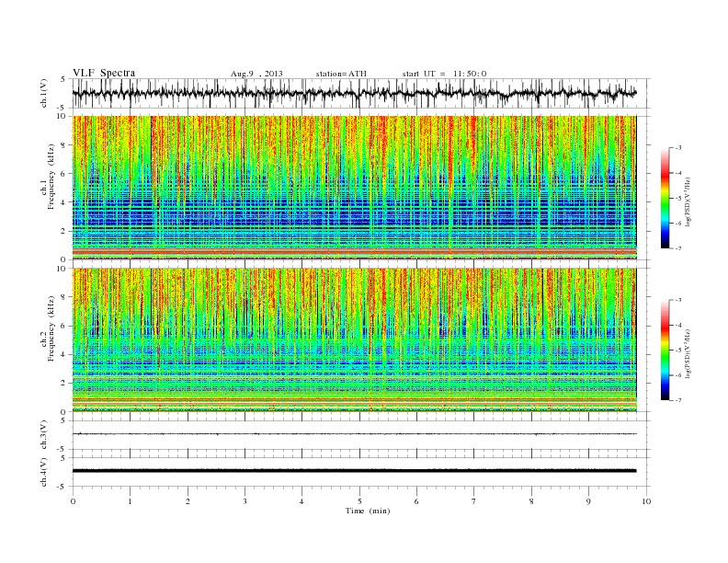Click inside the ch.2 spectrogram panel
728x563 pixels.
click(x=354, y=339)
